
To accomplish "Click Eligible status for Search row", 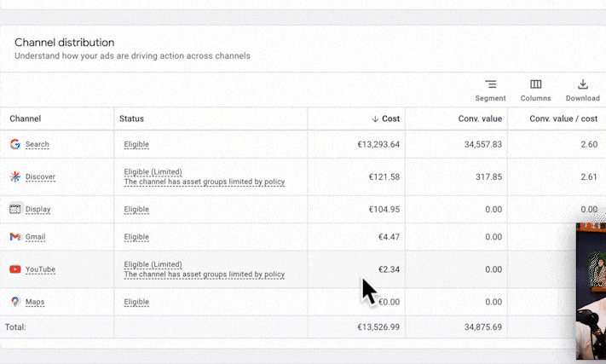I will point(136,145).
